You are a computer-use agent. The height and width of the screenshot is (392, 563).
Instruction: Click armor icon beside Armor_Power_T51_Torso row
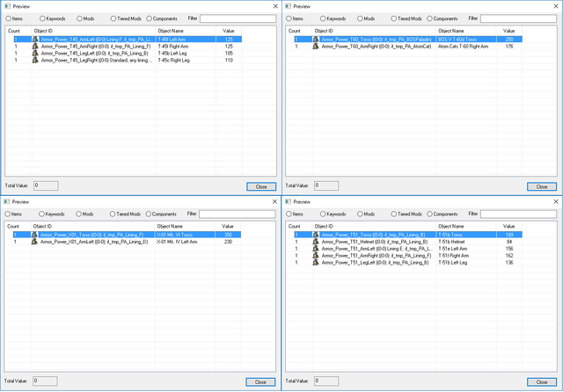[x=316, y=235]
